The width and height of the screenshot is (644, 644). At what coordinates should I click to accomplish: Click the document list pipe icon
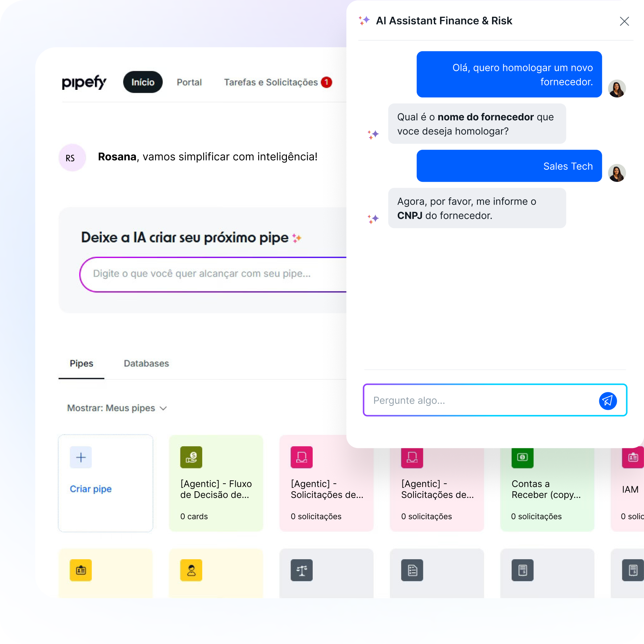click(412, 570)
